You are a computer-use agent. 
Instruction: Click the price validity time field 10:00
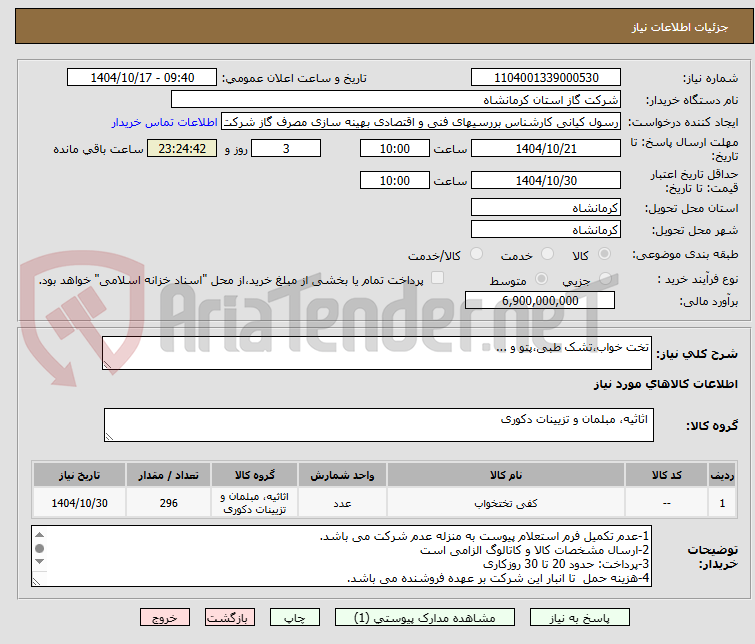(395, 180)
